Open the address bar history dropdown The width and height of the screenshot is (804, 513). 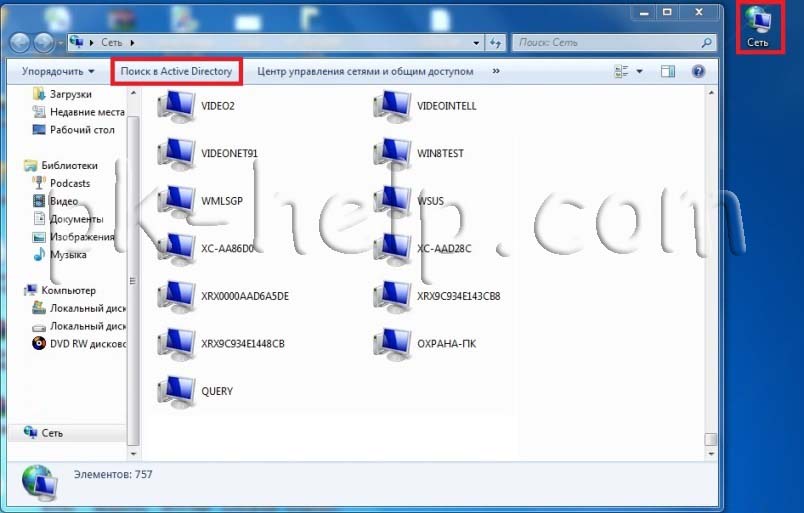[476, 43]
